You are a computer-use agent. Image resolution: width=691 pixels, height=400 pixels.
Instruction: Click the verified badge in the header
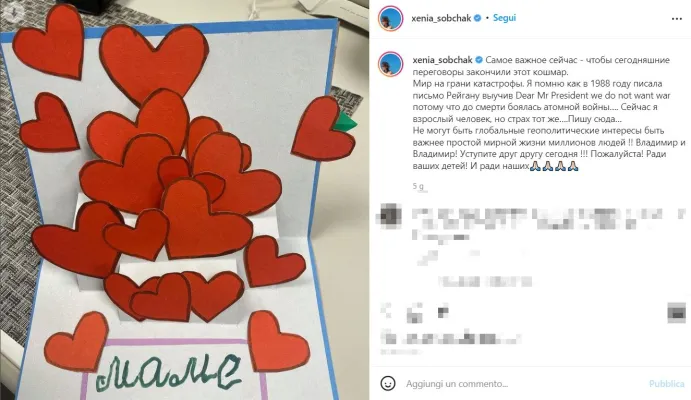coord(477,18)
